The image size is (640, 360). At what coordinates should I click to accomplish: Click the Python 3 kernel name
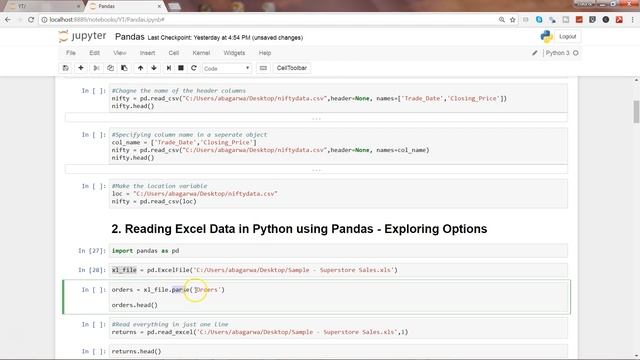tap(557, 53)
